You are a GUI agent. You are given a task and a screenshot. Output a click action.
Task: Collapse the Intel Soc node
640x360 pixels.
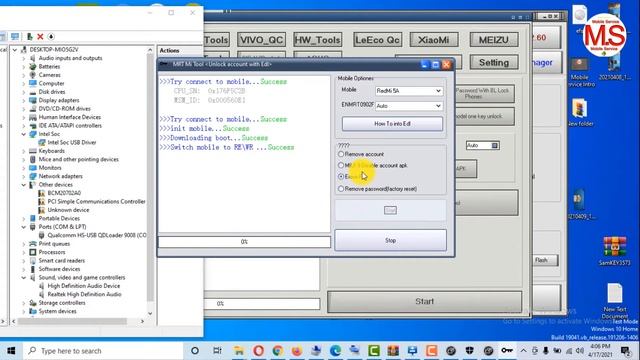[24, 134]
